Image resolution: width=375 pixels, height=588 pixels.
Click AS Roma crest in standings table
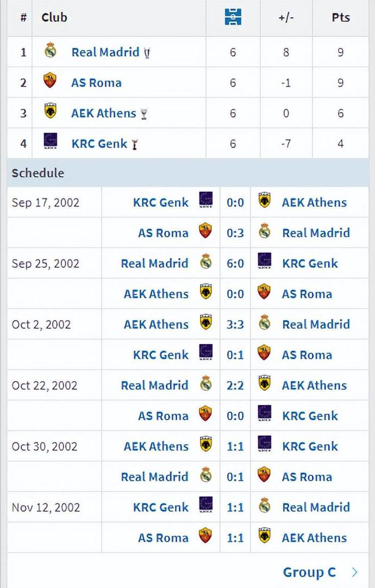51,82
